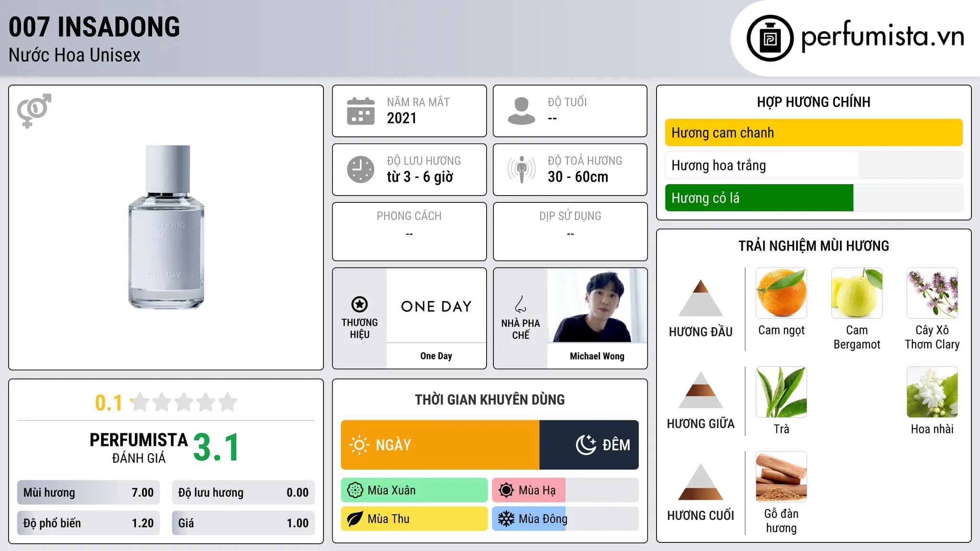Click the Mùa Xuân season bar
The width and height of the screenshot is (980, 551).
(x=414, y=490)
